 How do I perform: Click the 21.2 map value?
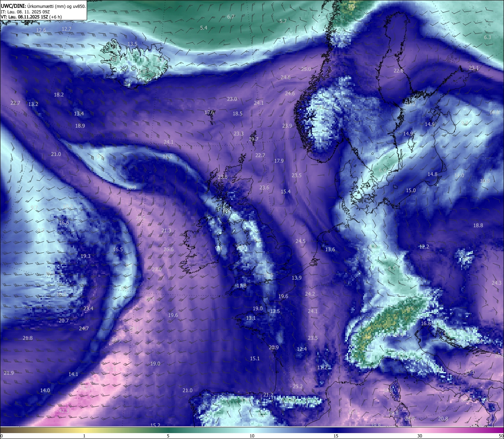[x=268, y=395]
